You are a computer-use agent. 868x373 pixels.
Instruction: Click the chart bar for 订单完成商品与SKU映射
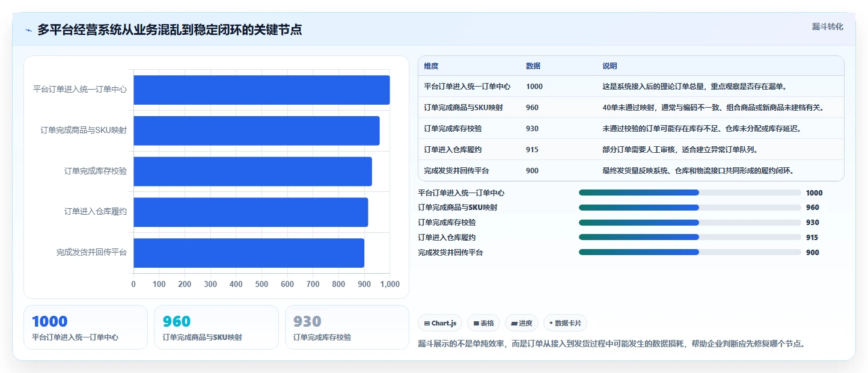pyautogui.click(x=257, y=131)
